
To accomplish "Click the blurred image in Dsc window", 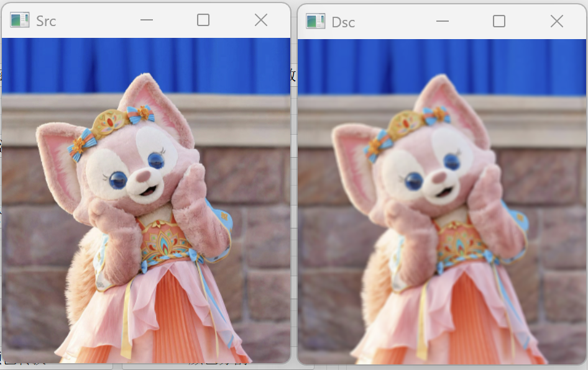I will 442,202.
